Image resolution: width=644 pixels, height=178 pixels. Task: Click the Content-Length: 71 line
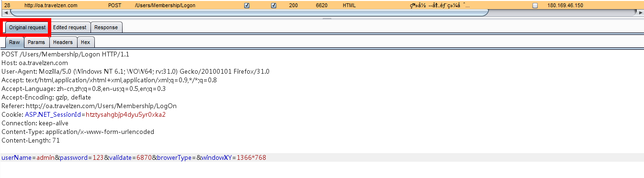[31, 140]
